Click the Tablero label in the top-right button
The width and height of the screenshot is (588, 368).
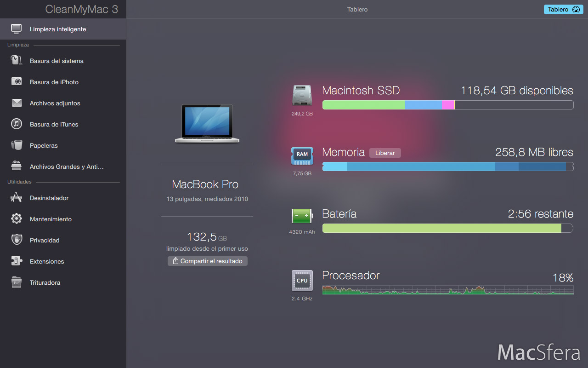(x=558, y=9)
